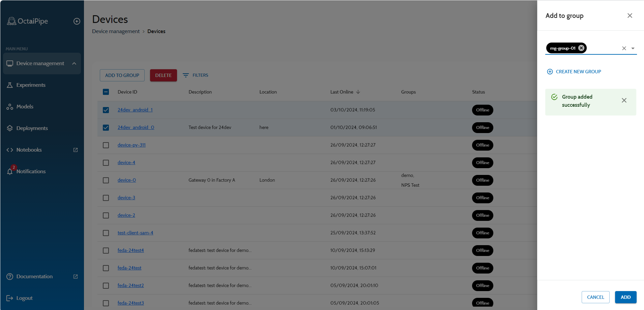The width and height of the screenshot is (644, 310).
Task: Sort by the Status column header
Action: click(x=478, y=92)
